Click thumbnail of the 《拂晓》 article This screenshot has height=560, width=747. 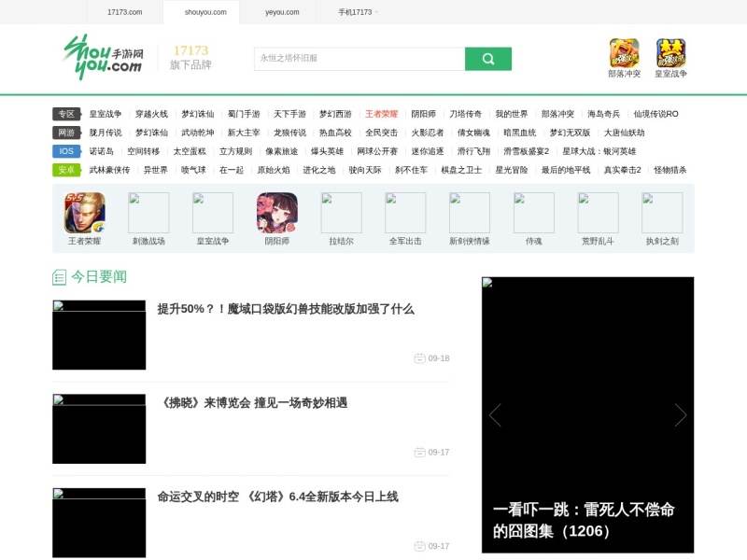pyautogui.click(x=99, y=428)
